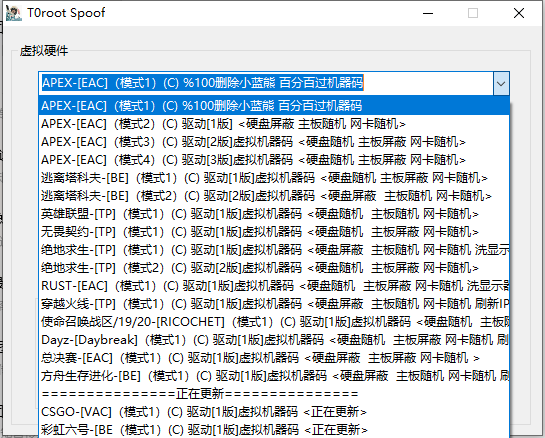Screen dimensions: 545x438
Task: Choose 逃离塔科夫-[BE] (模式2) option
Action: pos(274,196)
